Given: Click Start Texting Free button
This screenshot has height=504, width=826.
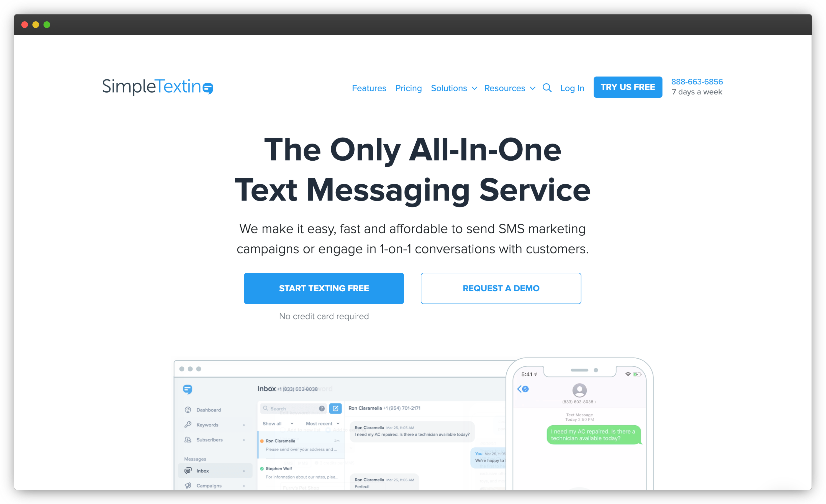Looking at the screenshot, I should click(x=324, y=289).
